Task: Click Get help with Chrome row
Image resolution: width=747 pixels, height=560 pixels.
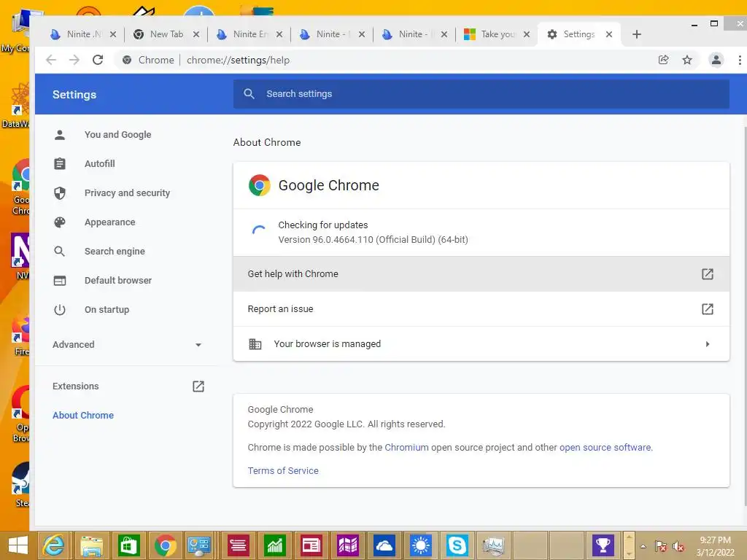Action: click(481, 274)
